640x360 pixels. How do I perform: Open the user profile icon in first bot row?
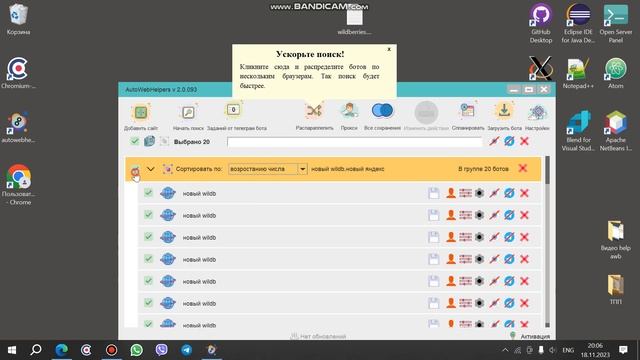tap(451, 193)
